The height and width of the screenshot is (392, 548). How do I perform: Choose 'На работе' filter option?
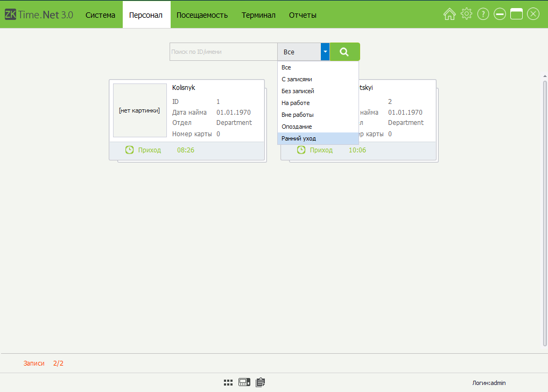coord(318,103)
